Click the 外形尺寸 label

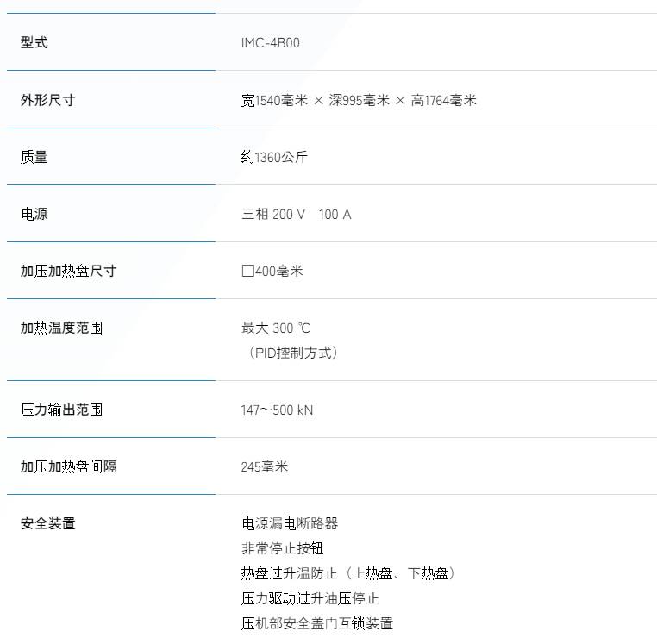(47, 100)
